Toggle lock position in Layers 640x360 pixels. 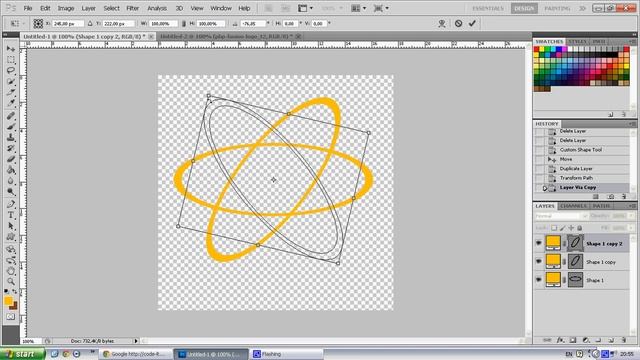(571, 228)
